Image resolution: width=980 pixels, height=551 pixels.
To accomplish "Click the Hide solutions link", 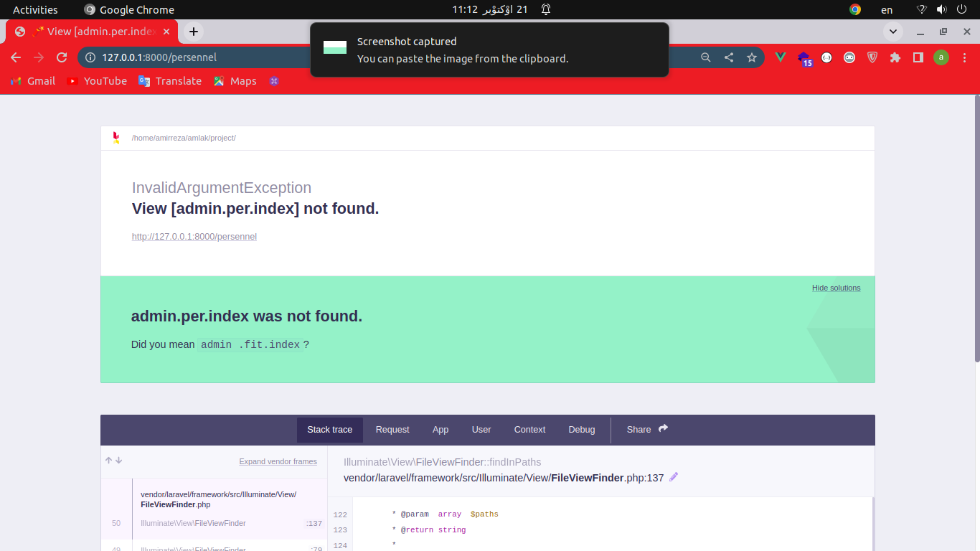I will coord(836,288).
